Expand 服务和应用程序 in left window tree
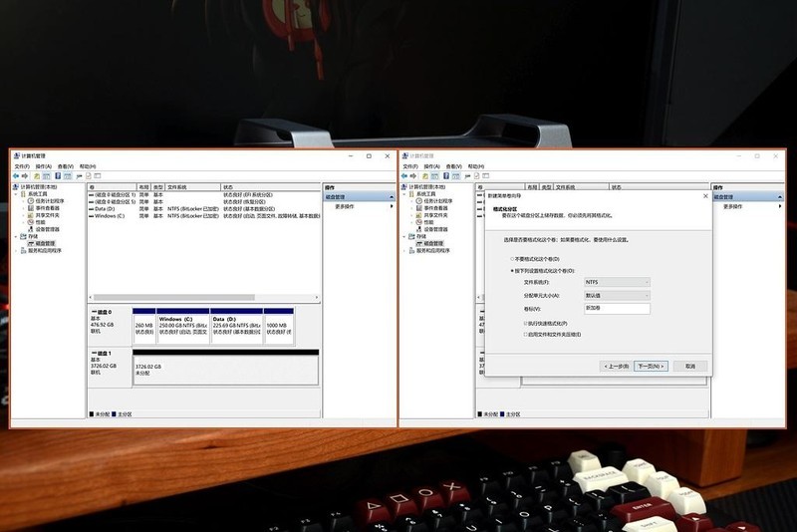 [16, 250]
